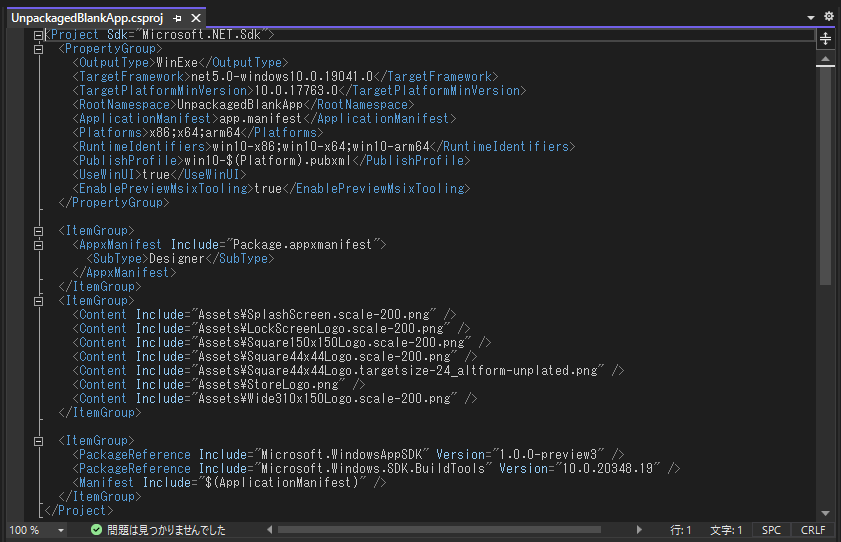This screenshot has width=841, height=542.
Task: Click the Assets\Wide310x150Logo.scale-200.png path
Action: (x=324, y=399)
